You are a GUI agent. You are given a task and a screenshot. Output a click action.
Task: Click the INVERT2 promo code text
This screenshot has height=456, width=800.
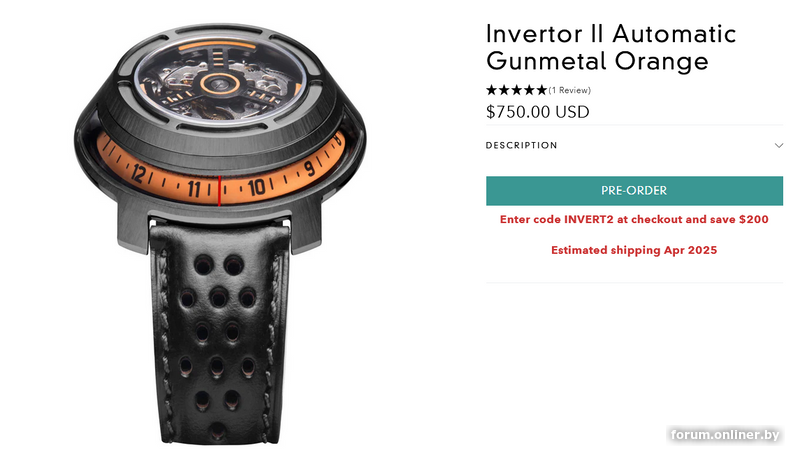coord(588,219)
